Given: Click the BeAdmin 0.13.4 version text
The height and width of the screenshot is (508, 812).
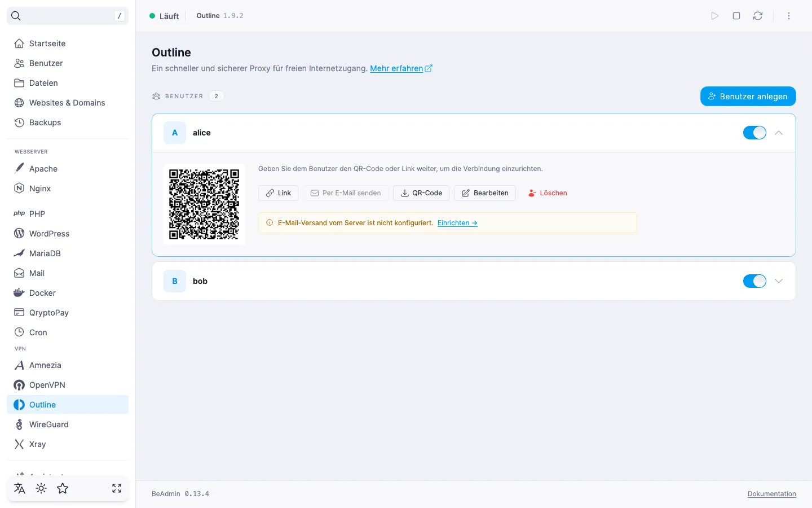Looking at the screenshot, I should pyautogui.click(x=180, y=494).
